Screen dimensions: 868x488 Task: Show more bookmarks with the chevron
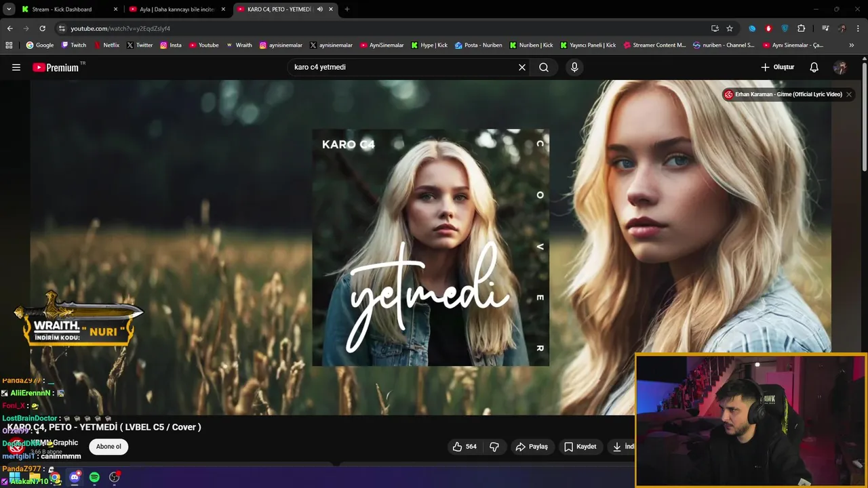pyautogui.click(x=852, y=45)
